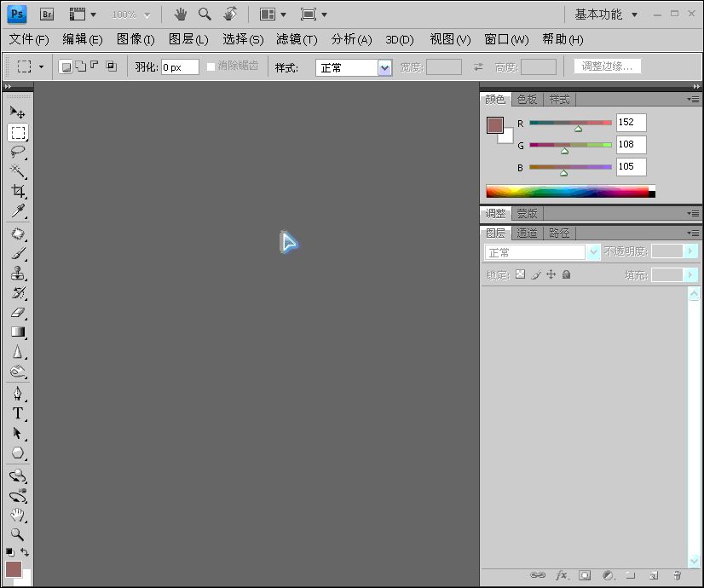
Task: Select the Horizontal Type tool
Action: pos(17,413)
